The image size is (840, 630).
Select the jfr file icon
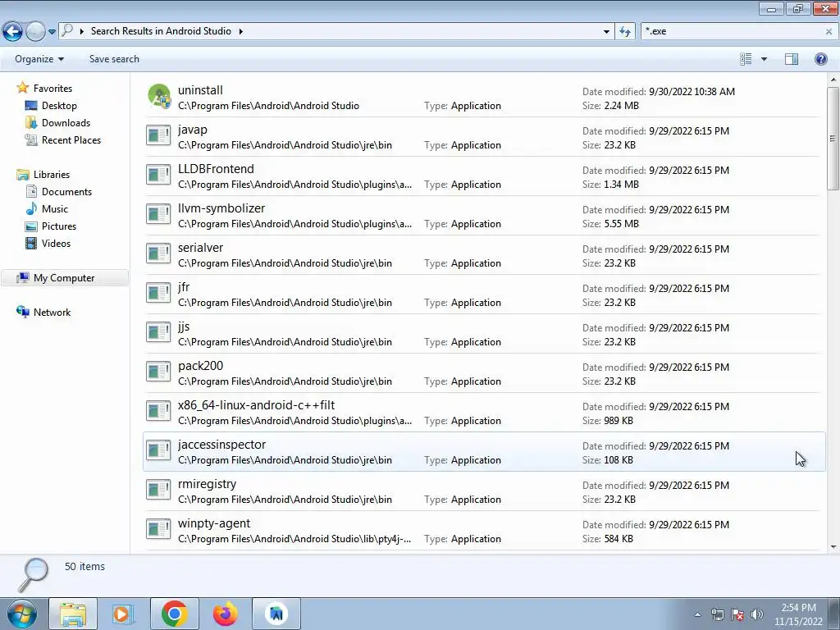coord(158,293)
